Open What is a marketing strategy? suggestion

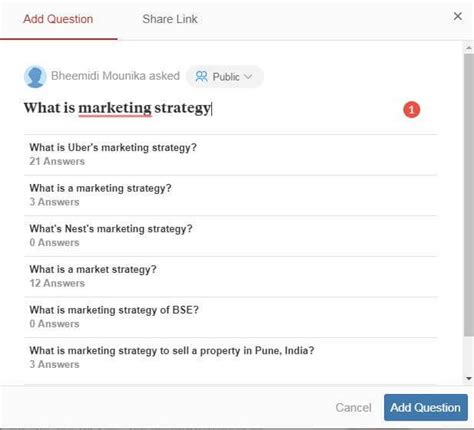coord(231,195)
